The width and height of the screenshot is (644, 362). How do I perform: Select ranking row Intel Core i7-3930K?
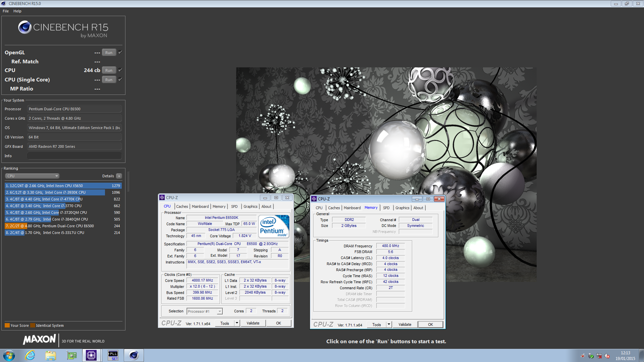(x=63, y=192)
